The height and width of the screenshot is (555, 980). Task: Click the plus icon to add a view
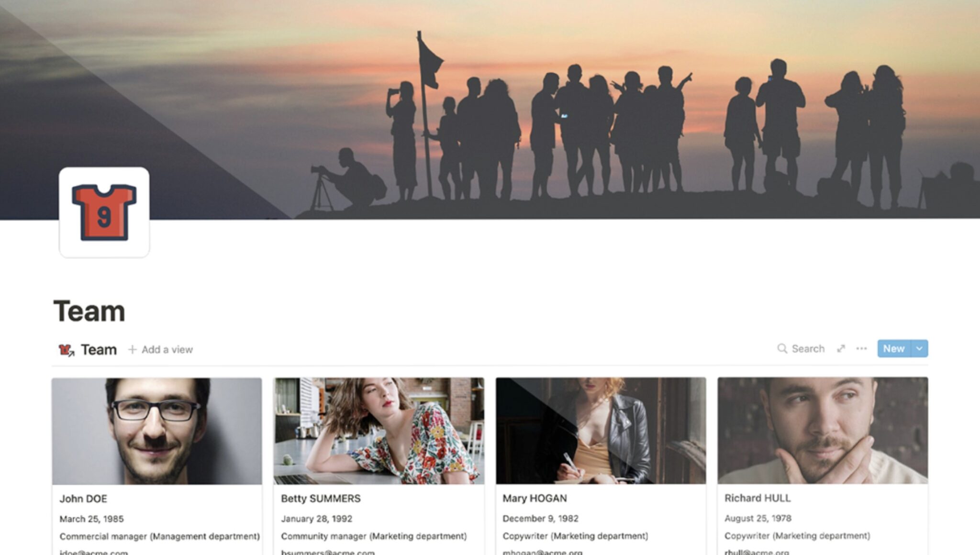133,350
